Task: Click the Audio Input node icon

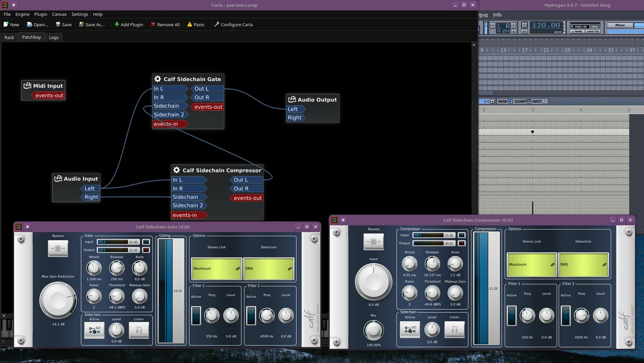Action: 58,179
